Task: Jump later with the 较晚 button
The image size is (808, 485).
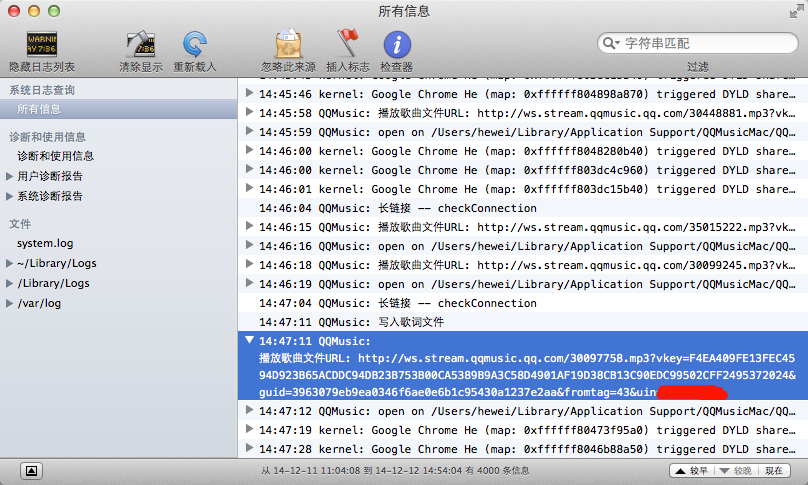Action: coord(735,471)
